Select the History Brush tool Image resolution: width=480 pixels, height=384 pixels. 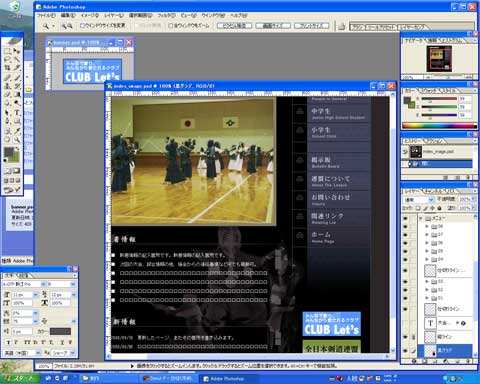pyautogui.click(x=17, y=86)
